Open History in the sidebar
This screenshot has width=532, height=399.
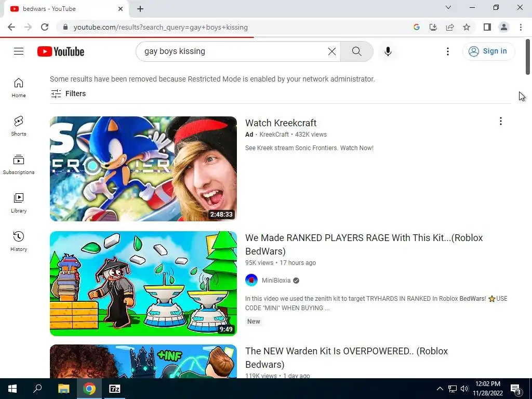click(19, 241)
